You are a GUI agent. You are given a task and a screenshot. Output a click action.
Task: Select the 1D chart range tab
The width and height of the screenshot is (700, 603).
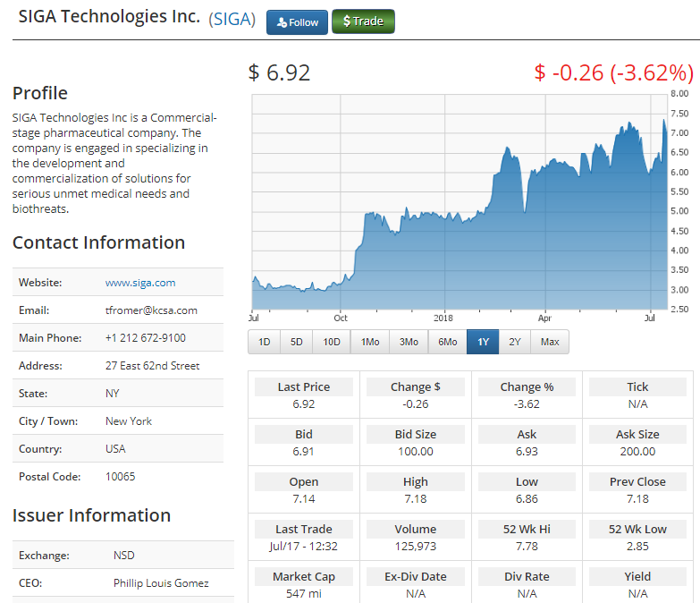pyautogui.click(x=265, y=342)
